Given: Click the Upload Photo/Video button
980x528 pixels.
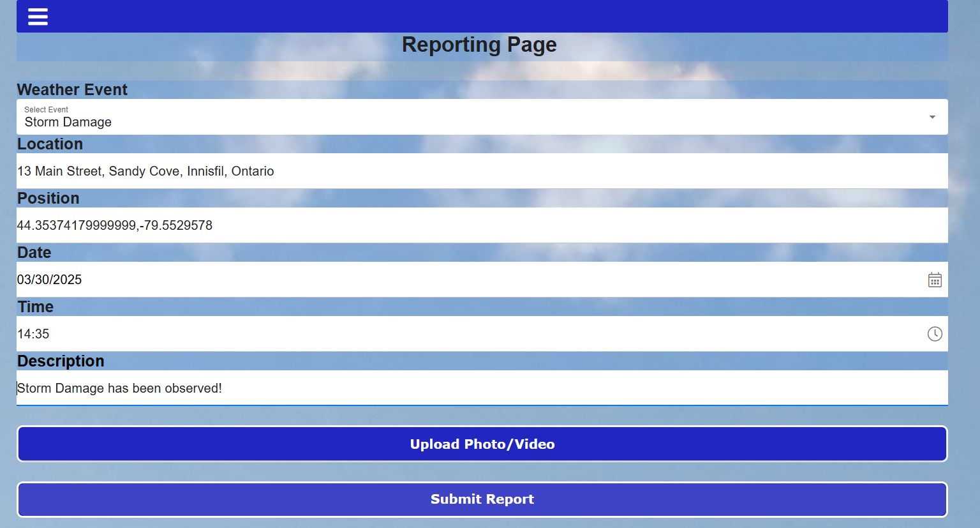Looking at the screenshot, I should coord(482,444).
